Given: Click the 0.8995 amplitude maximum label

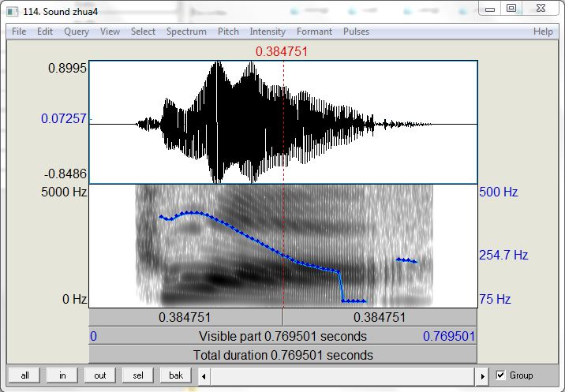Looking at the screenshot, I should [67, 68].
